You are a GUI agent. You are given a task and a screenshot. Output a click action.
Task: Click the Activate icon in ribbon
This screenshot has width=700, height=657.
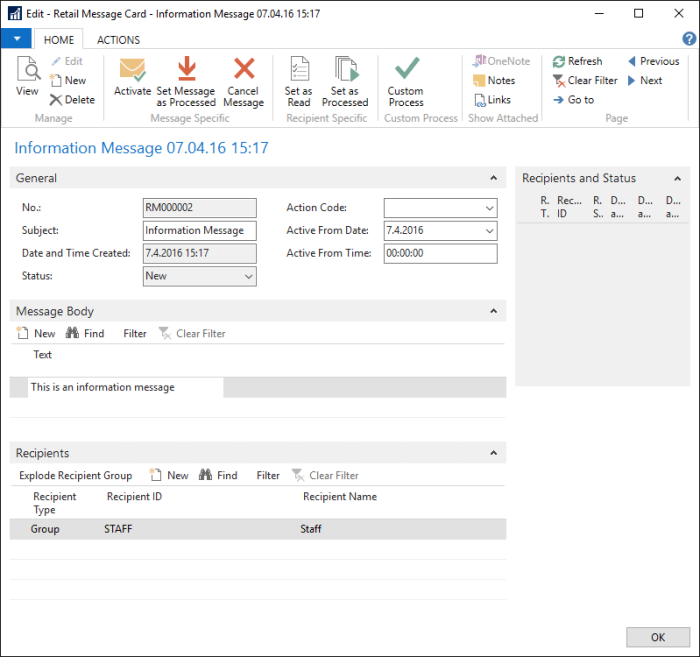132,70
